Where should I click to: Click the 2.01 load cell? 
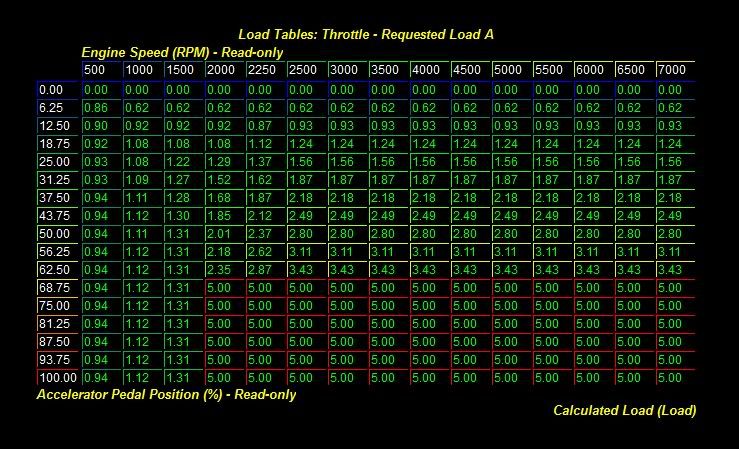pyautogui.click(x=224, y=233)
